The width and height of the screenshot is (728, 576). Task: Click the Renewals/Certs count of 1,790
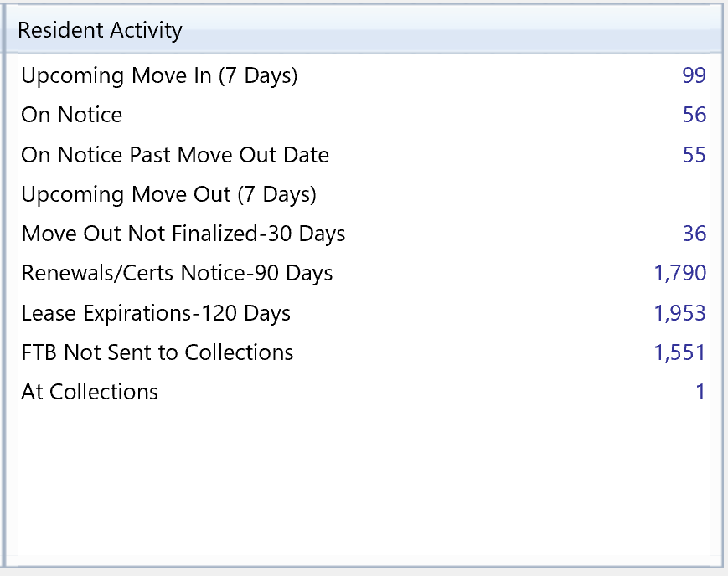pos(679,273)
